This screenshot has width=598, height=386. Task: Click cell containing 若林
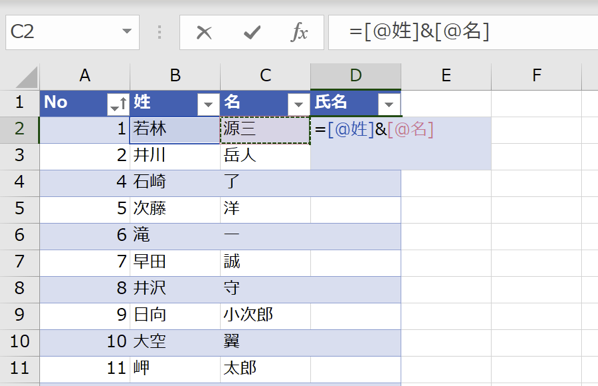175,130
